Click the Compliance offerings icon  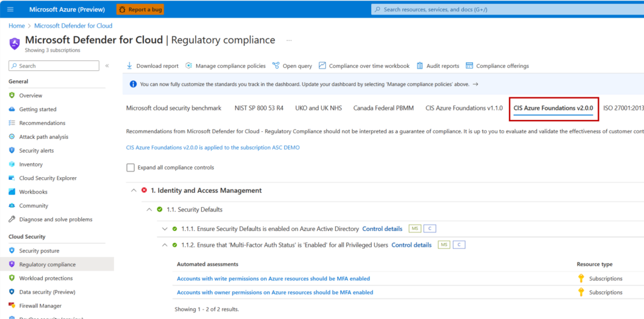click(x=468, y=65)
